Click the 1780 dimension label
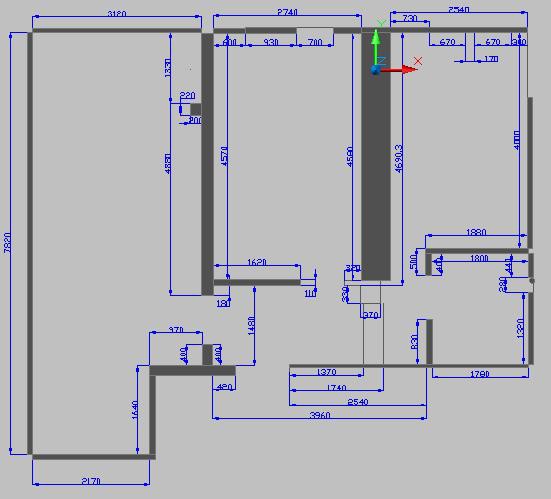Viewport: 551px width, 499px height. 480,374
